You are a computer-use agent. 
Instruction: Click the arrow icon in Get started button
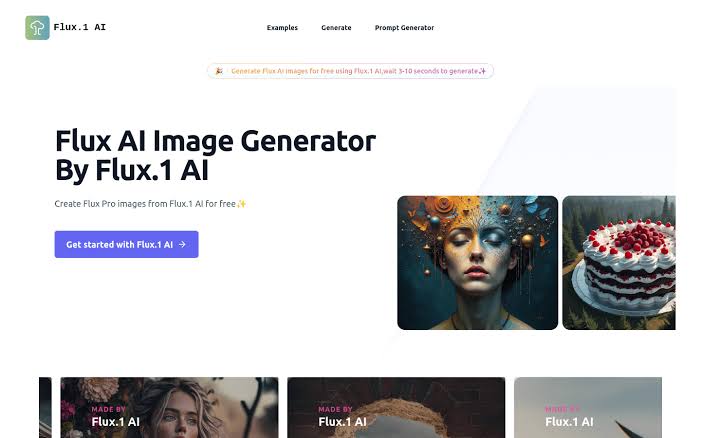pyautogui.click(x=182, y=244)
